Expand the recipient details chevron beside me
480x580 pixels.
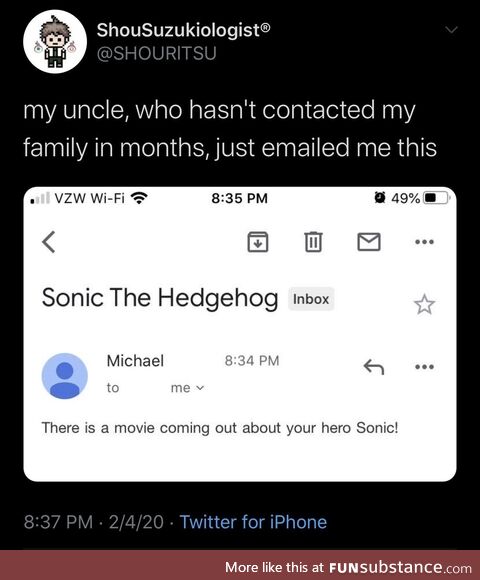pos(200,388)
